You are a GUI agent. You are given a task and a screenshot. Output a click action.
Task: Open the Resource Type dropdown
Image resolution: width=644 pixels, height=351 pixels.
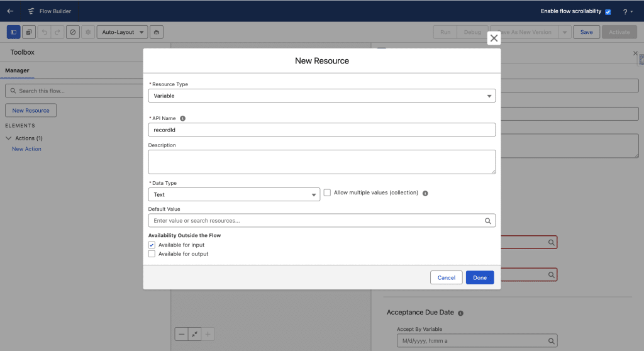pos(321,96)
